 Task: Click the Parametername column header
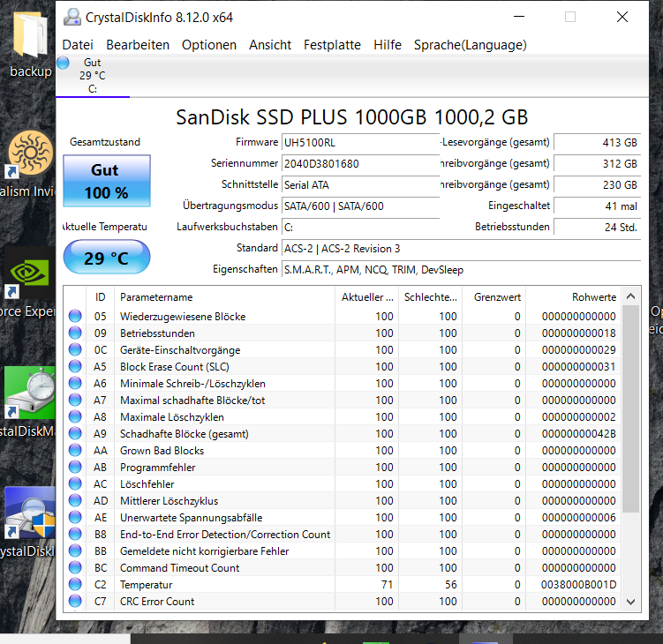[x=224, y=297]
